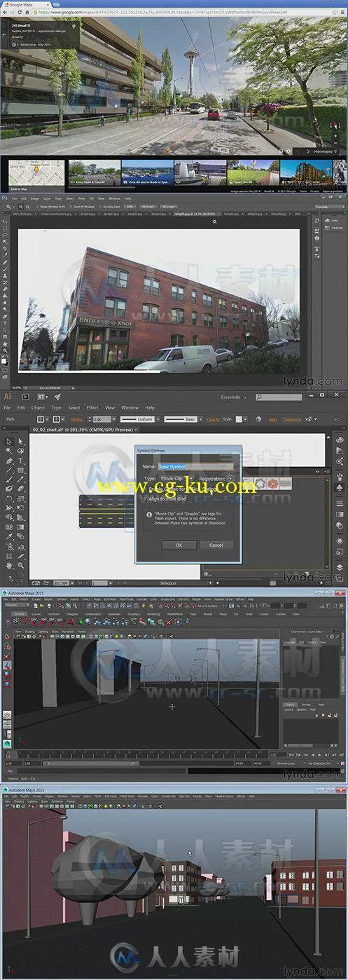Select the orange flower symbol thumbnail in Illustrator
This screenshot has width=348, height=980.
[x=272, y=483]
